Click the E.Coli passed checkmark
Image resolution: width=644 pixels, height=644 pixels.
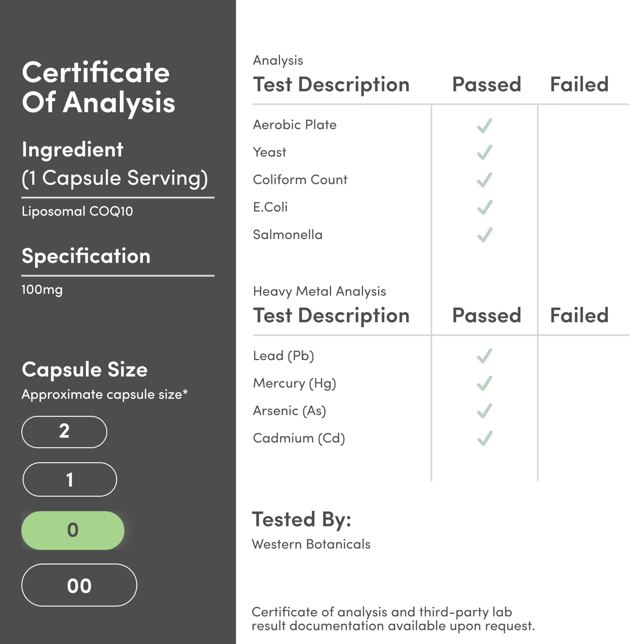pos(484,207)
